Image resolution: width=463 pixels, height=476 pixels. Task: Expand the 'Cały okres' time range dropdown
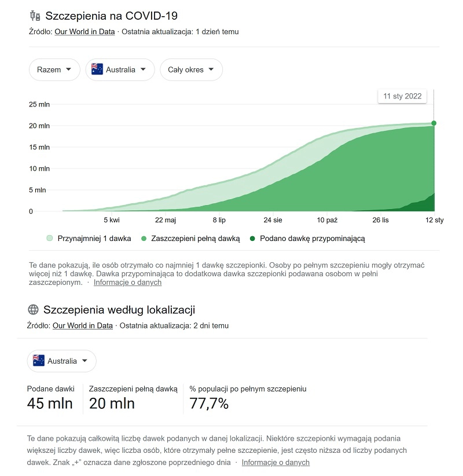click(191, 69)
